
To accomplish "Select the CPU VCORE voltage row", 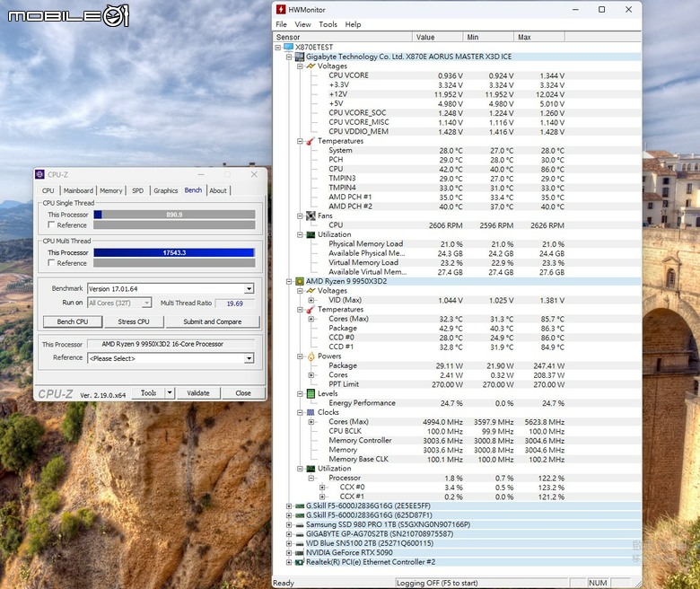I will coord(446,75).
